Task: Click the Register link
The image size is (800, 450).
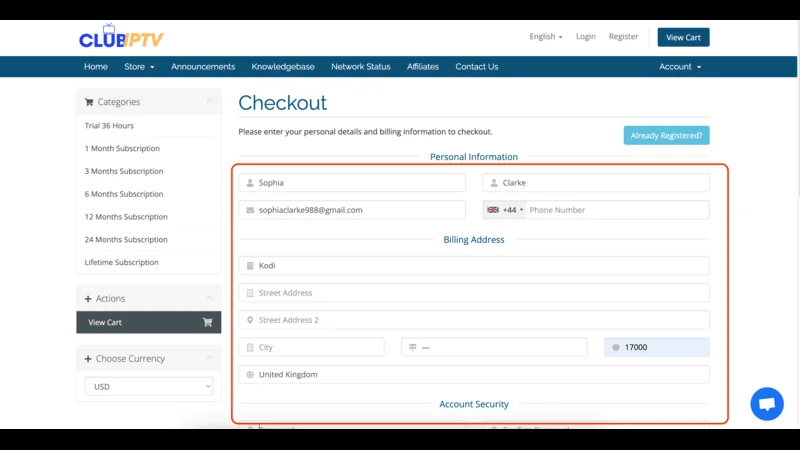Action: point(623,37)
